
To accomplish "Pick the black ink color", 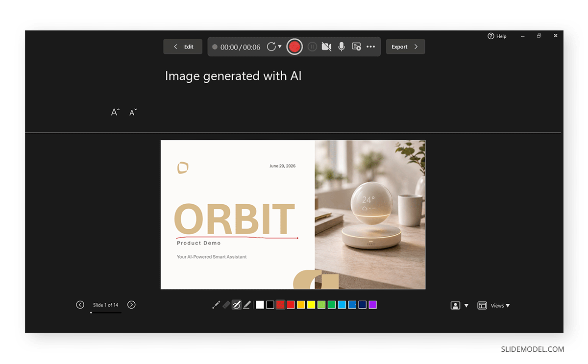I will [270, 305].
